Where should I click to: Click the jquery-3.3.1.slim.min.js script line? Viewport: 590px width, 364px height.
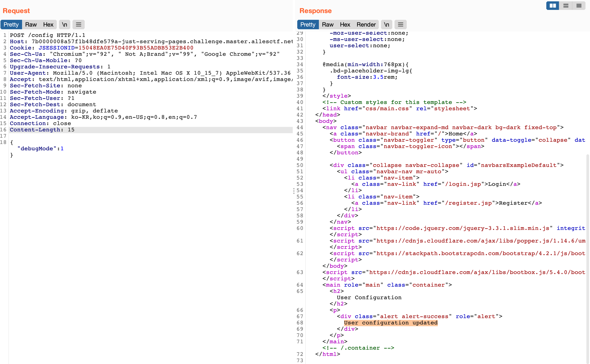tap(457, 228)
